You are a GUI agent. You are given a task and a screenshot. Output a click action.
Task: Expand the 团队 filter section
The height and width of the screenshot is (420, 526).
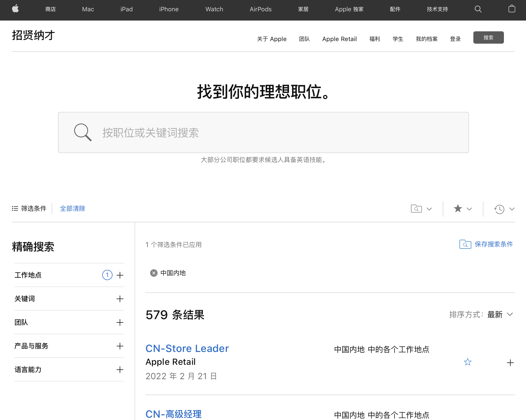click(120, 322)
